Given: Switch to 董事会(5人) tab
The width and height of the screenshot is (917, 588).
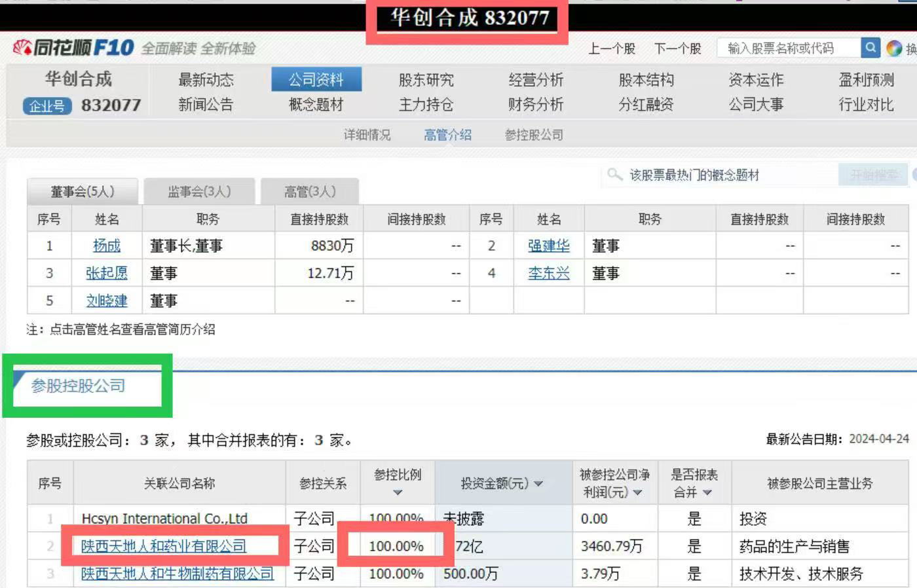Looking at the screenshot, I should click(83, 191).
